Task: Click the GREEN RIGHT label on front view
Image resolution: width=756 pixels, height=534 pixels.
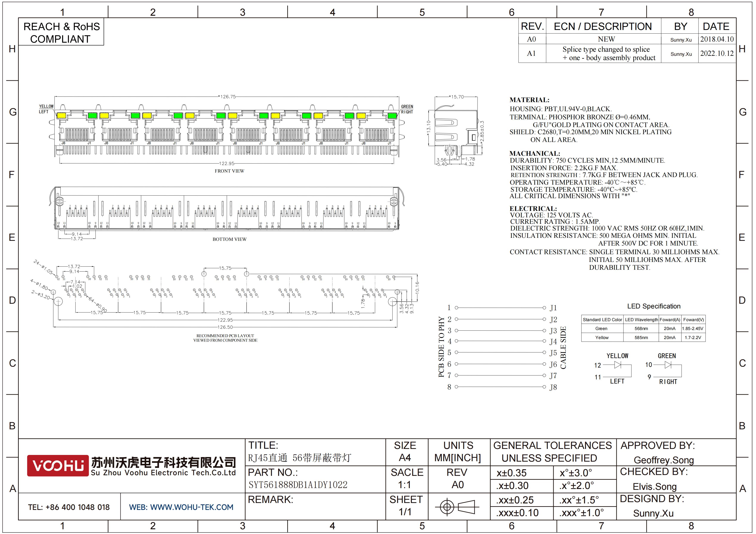Action: pyautogui.click(x=407, y=109)
